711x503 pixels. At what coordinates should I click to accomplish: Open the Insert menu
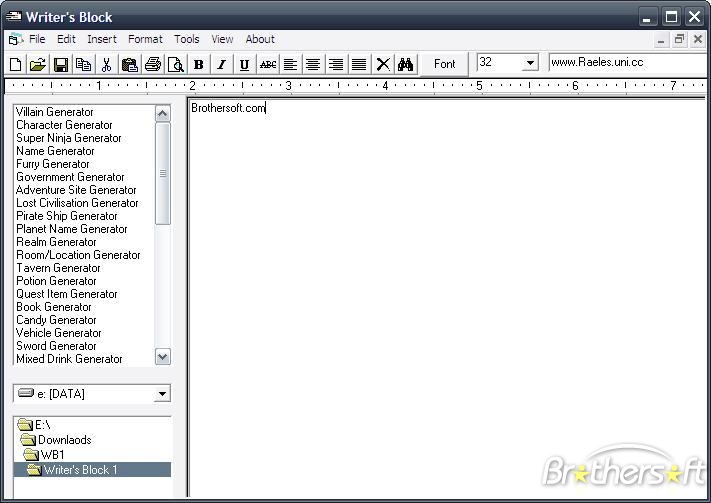[x=102, y=39]
